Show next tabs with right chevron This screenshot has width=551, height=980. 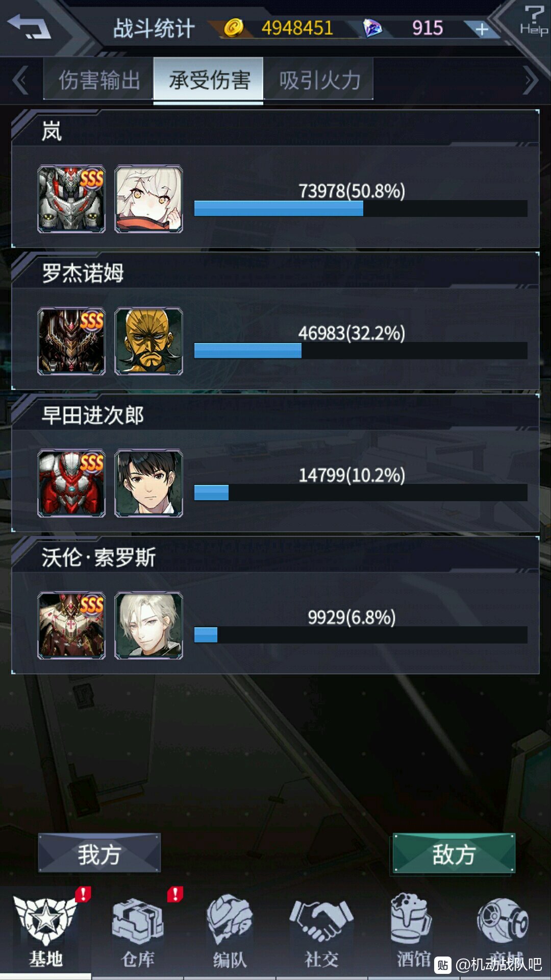point(531,81)
